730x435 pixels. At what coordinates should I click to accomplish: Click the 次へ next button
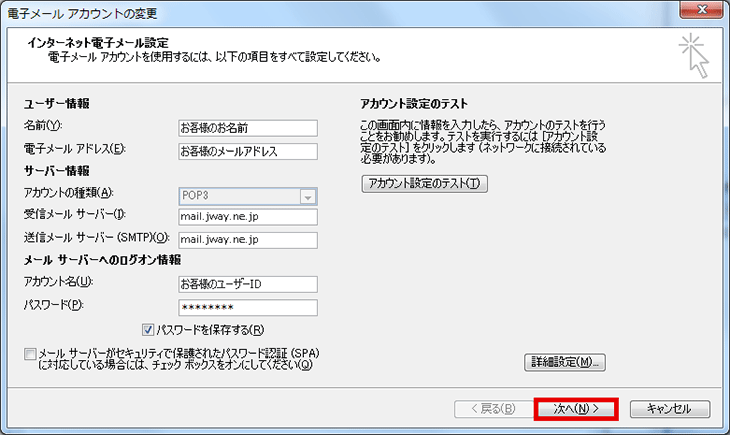click(576, 409)
